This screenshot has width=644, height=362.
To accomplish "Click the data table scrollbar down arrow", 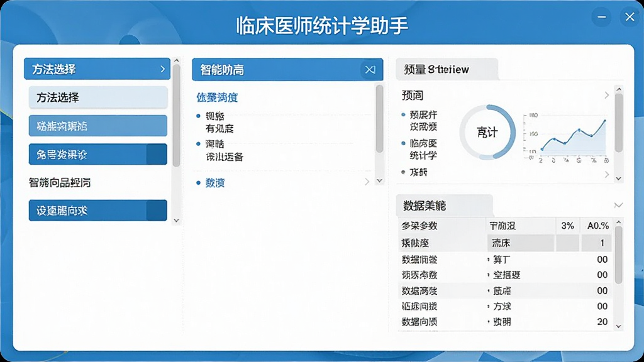I will point(619,327).
